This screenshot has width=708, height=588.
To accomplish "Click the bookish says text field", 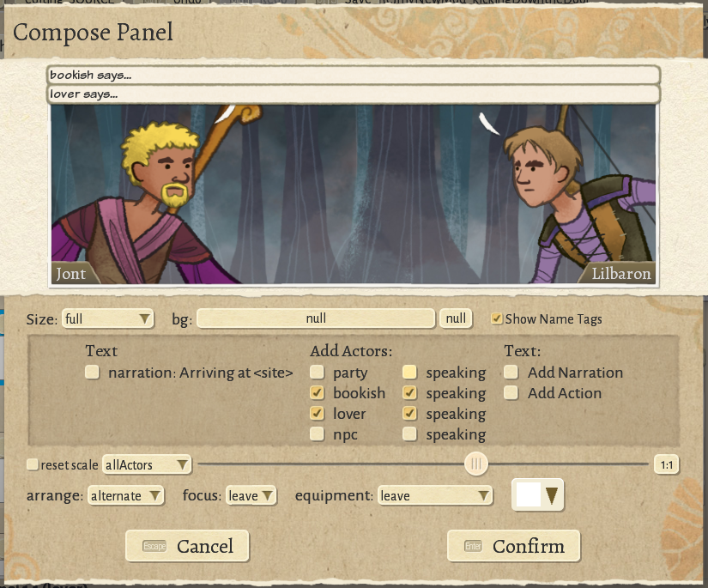I will tap(353, 75).
